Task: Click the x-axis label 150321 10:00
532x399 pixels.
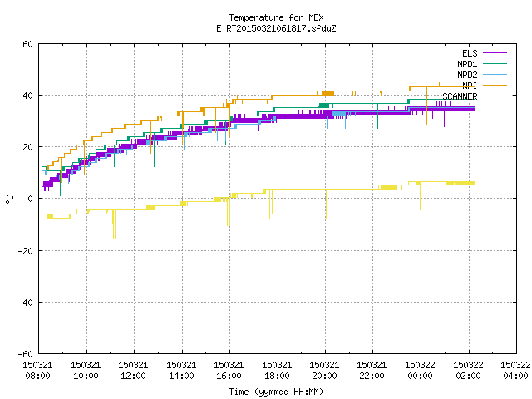Action: point(86,371)
